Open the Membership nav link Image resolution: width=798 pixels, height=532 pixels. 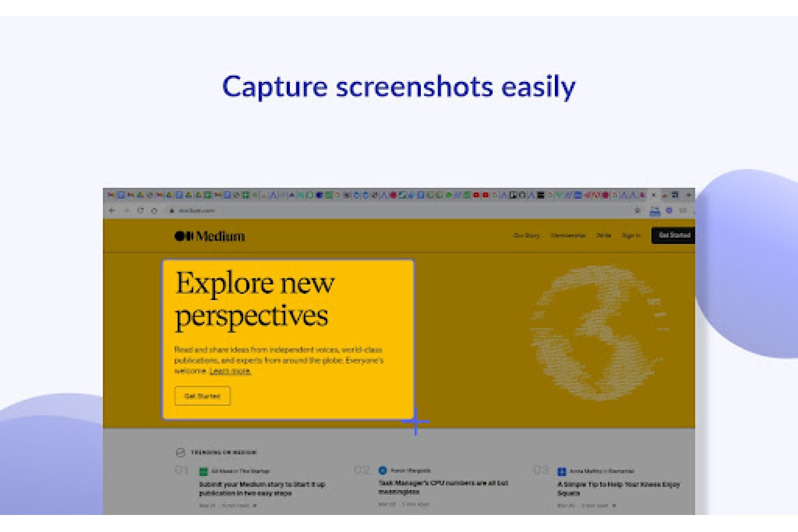[568, 235]
